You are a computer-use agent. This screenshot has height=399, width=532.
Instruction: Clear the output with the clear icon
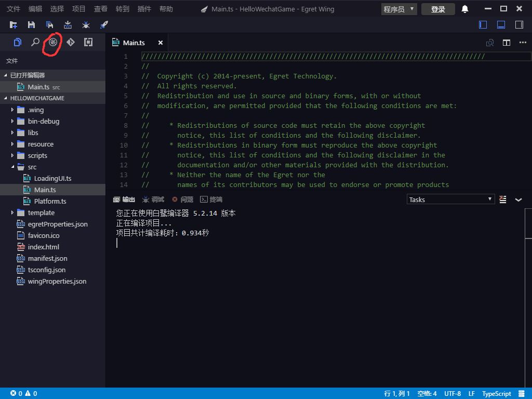coord(503,199)
